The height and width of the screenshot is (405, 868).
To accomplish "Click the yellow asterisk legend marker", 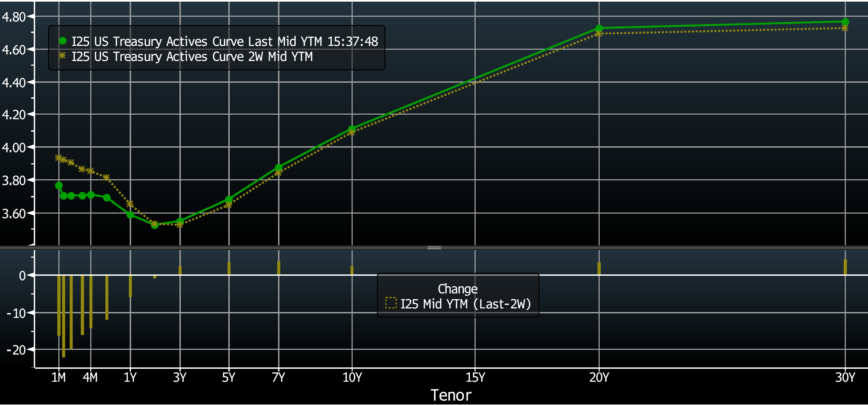I will pos(62,56).
